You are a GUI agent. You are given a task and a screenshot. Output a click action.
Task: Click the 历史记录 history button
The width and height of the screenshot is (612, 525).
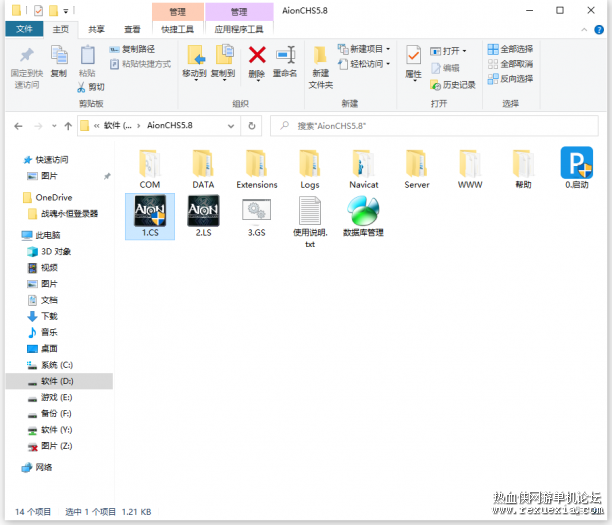click(453, 85)
